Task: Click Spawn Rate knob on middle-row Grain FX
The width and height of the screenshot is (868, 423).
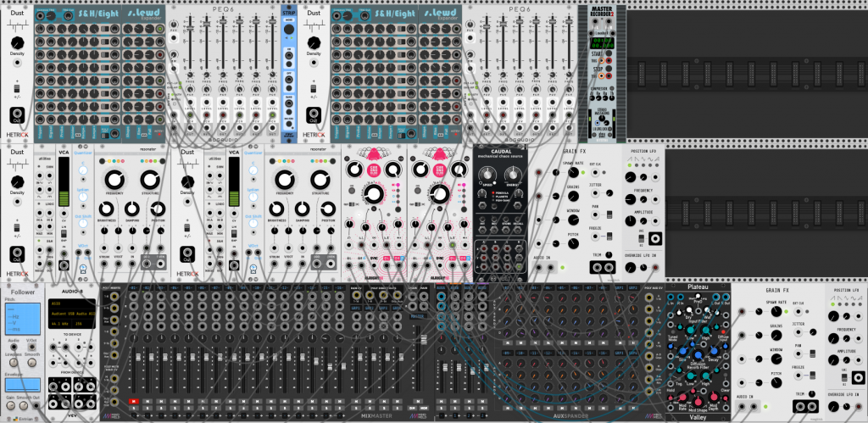Action: coord(574,173)
